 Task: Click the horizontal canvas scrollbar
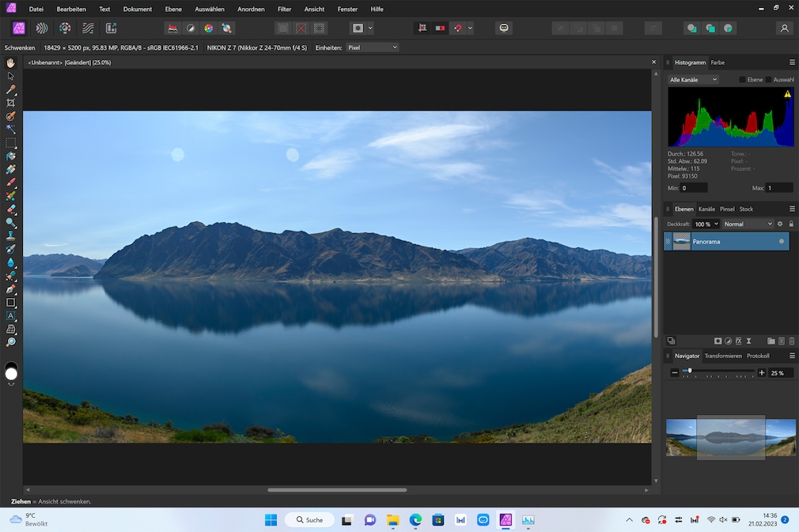point(337,490)
